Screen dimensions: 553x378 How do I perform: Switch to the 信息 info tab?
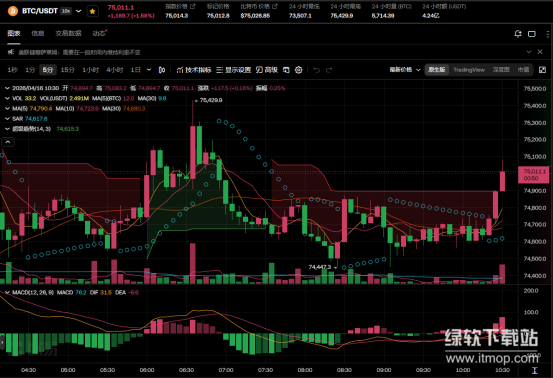pos(37,33)
